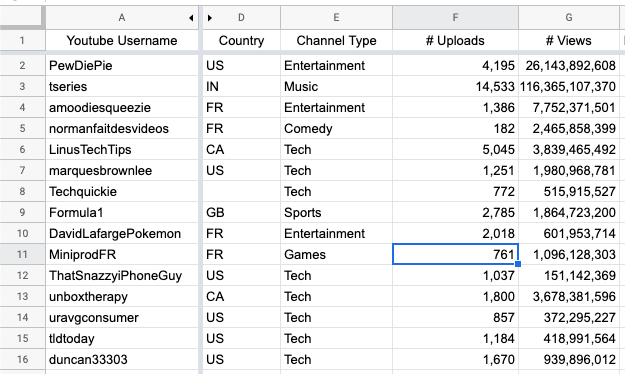The width and height of the screenshot is (625, 374).
Task: Click the IN country cell for tseries
Action: (242, 87)
